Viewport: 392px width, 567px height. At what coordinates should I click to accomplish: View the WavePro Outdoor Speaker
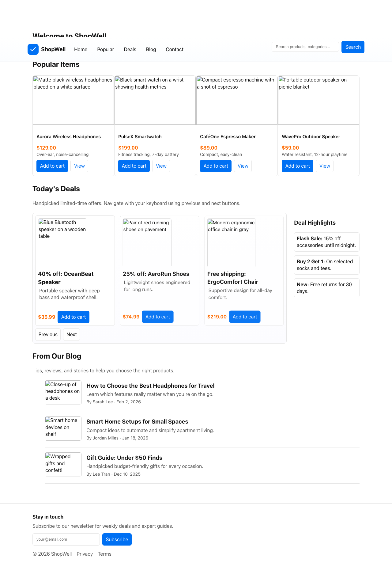[324, 166]
